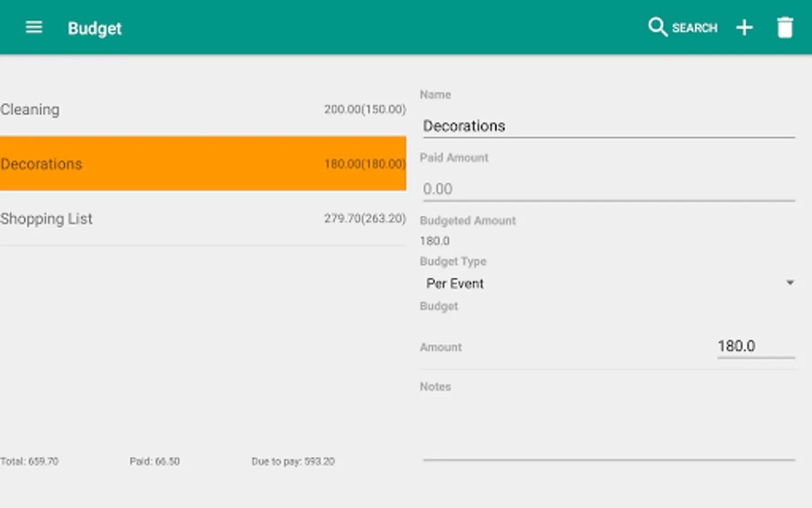Open the hamburger navigation menu
812x508 pixels.
click(34, 27)
